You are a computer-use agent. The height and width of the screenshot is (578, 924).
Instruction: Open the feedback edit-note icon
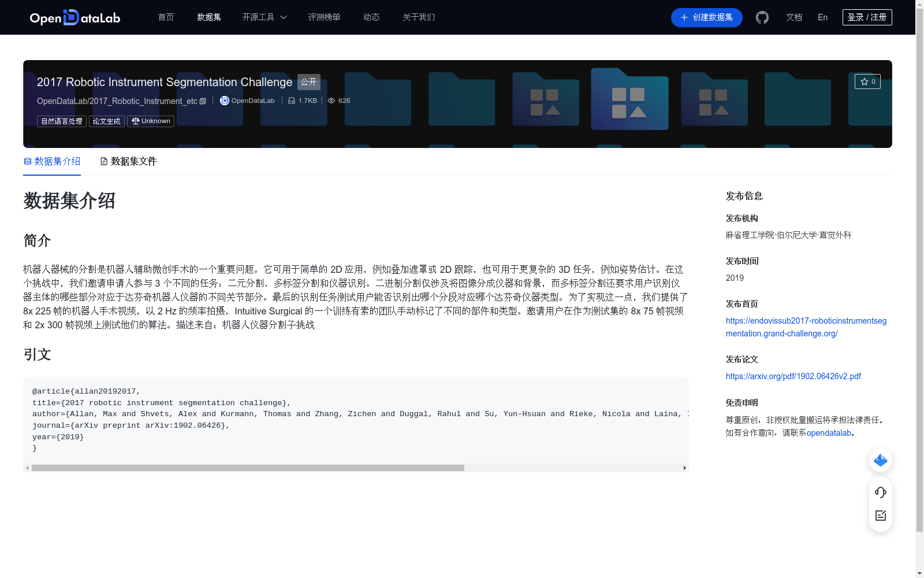tap(881, 516)
